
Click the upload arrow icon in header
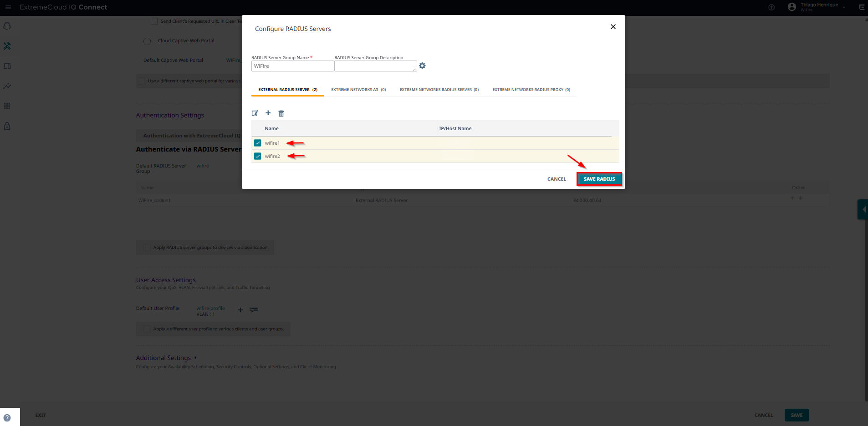pyautogui.click(x=771, y=7)
